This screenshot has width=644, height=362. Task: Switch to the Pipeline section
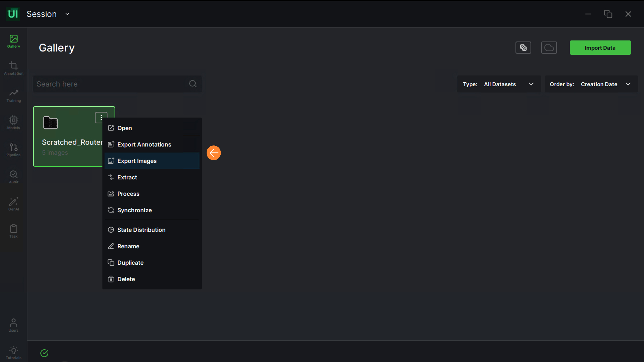[x=13, y=150]
